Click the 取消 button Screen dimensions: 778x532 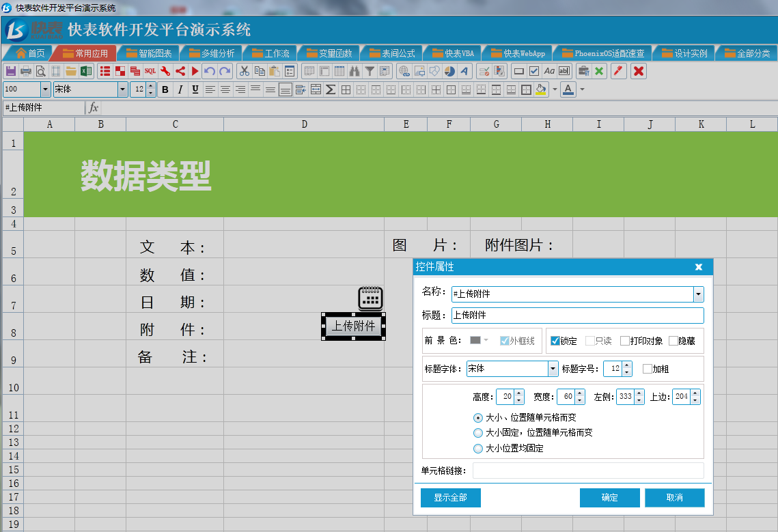[675, 498]
